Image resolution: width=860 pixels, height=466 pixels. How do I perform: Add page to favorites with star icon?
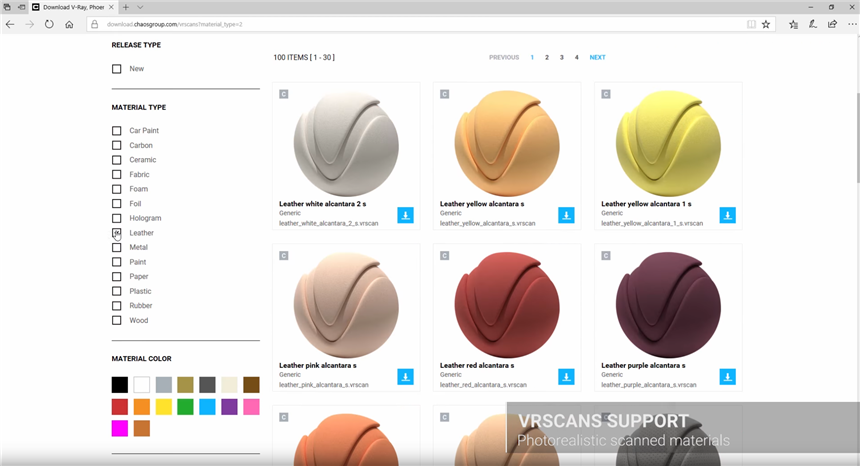pyautogui.click(x=766, y=24)
